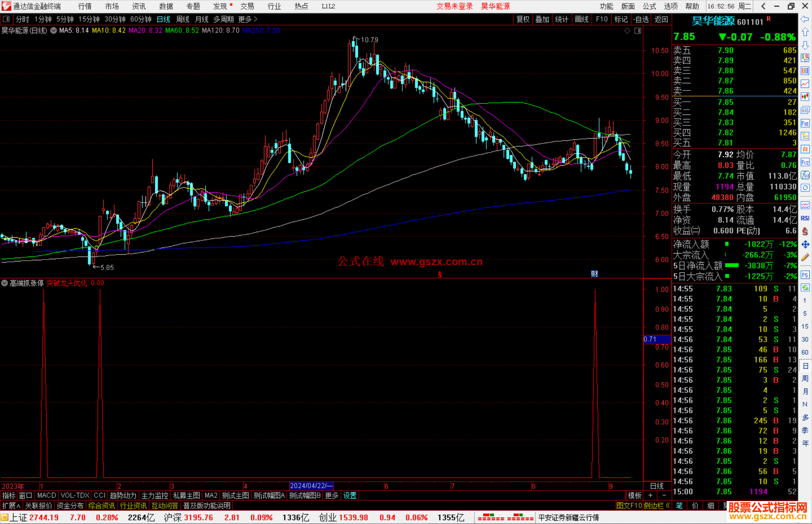Open 模板 template selector
The image size is (812, 524).
[x=635, y=495]
